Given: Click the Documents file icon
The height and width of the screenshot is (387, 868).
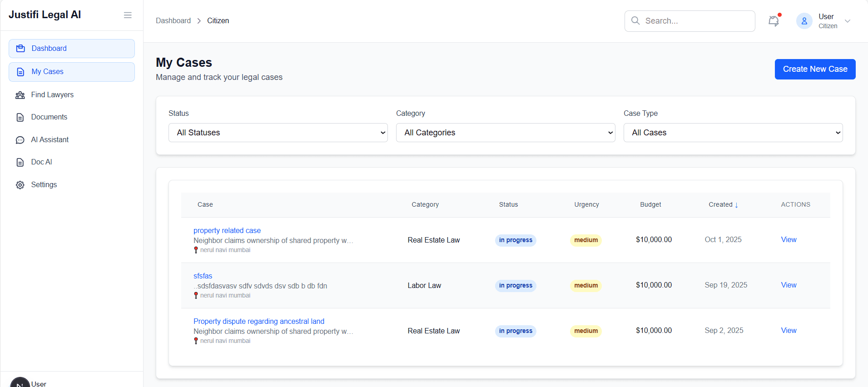Looking at the screenshot, I should click(x=20, y=117).
